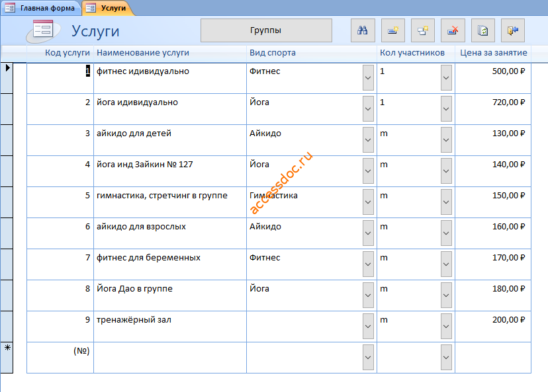Click the name field айкидо для взрослых
This screenshot has height=392, width=548.
tap(170, 233)
